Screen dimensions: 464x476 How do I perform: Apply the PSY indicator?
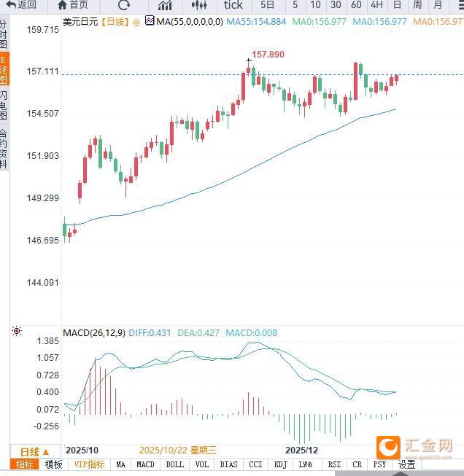[379, 465]
